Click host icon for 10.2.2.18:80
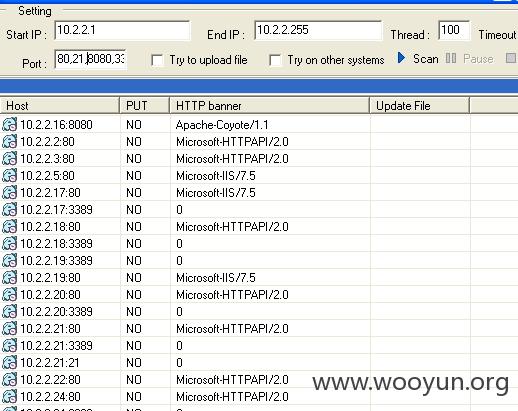 9,227
